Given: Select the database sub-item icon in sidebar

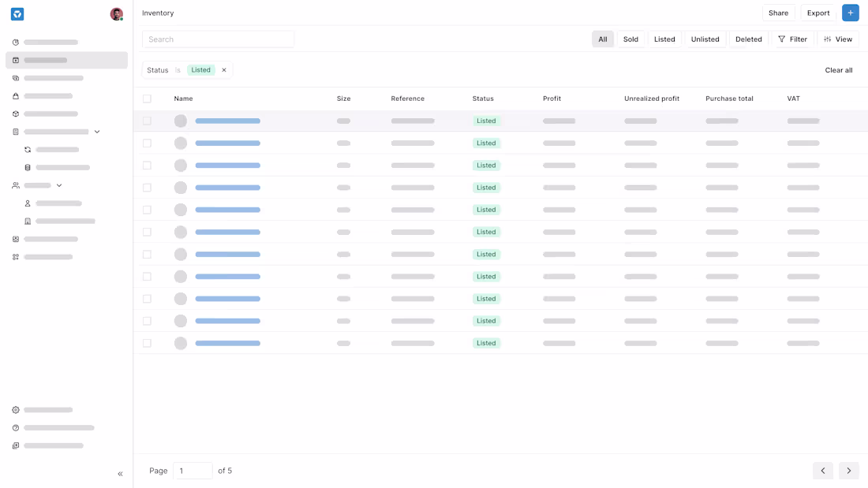Looking at the screenshot, I should pyautogui.click(x=28, y=167).
